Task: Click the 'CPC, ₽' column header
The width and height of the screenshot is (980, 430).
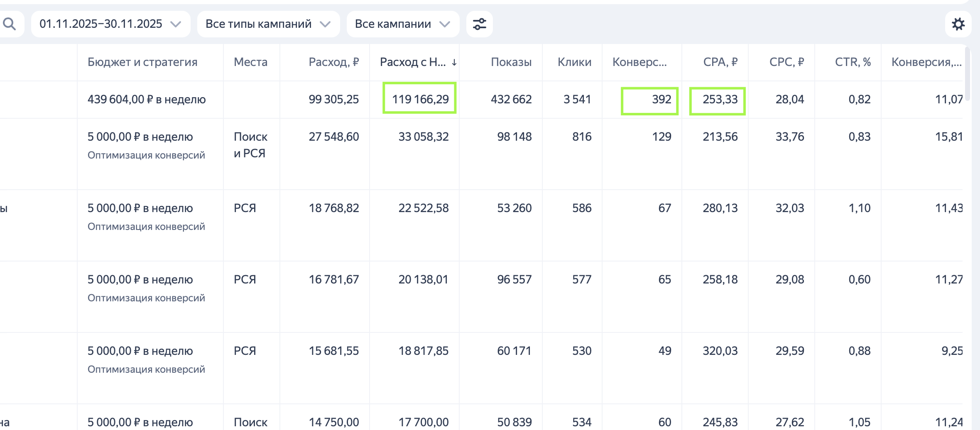Action: (x=786, y=62)
